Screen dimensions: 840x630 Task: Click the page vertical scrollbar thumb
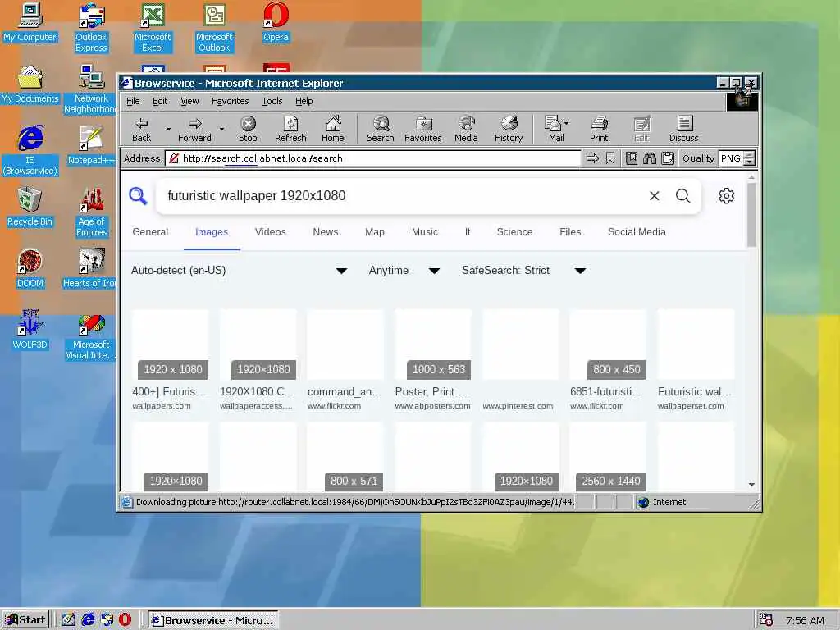[x=751, y=214]
